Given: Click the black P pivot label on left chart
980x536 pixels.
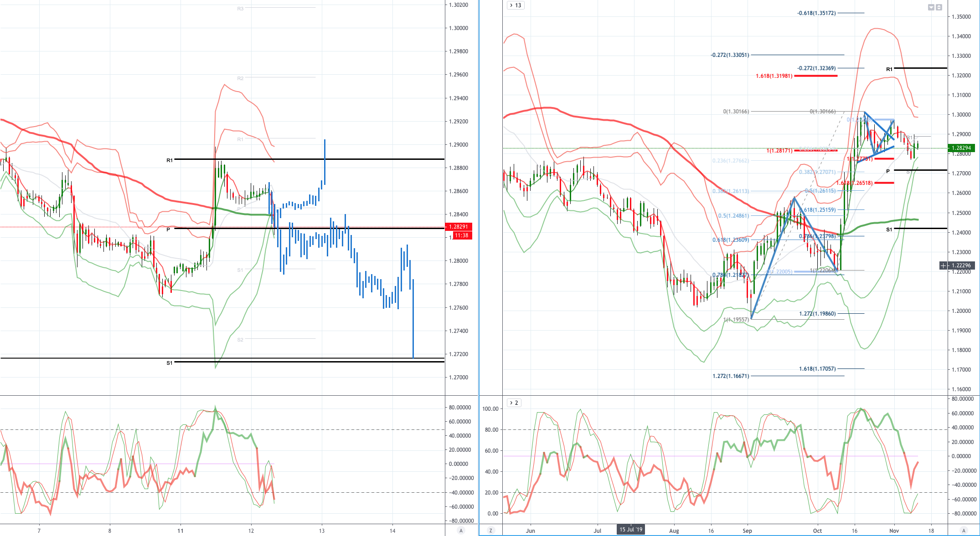Looking at the screenshot, I should pyautogui.click(x=168, y=230).
